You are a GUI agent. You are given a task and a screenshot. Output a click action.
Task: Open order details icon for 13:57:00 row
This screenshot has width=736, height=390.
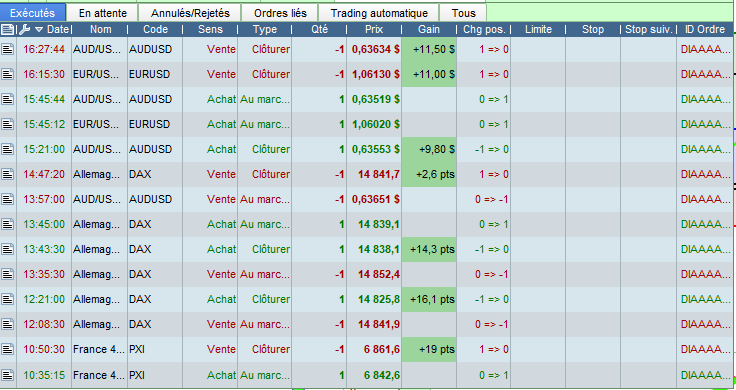coord(8,199)
